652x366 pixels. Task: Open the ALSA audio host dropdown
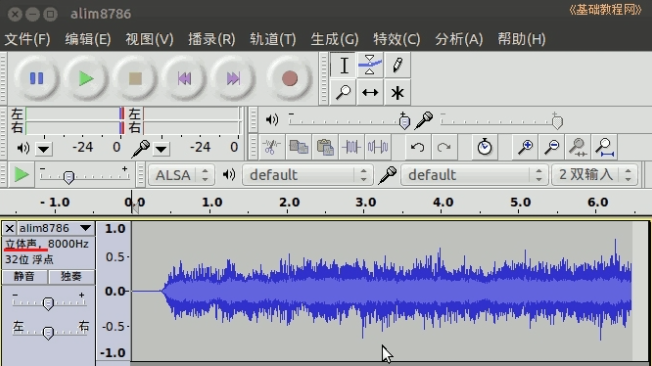pos(181,175)
